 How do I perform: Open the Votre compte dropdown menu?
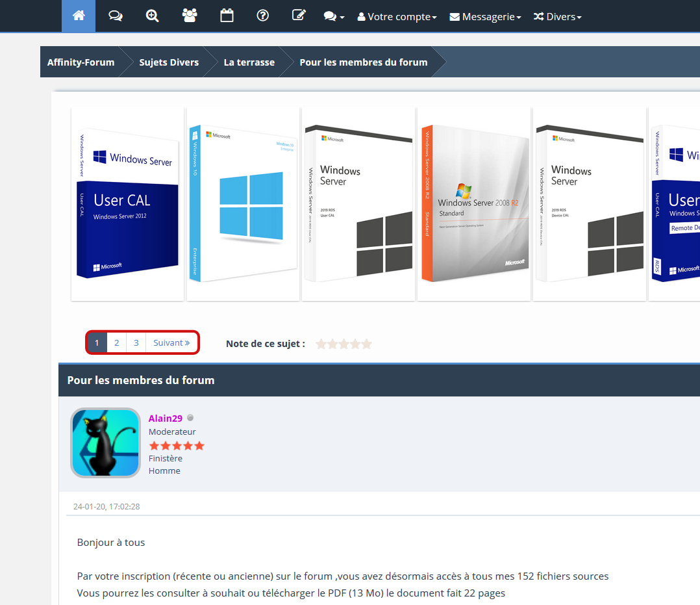(x=397, y=17)
